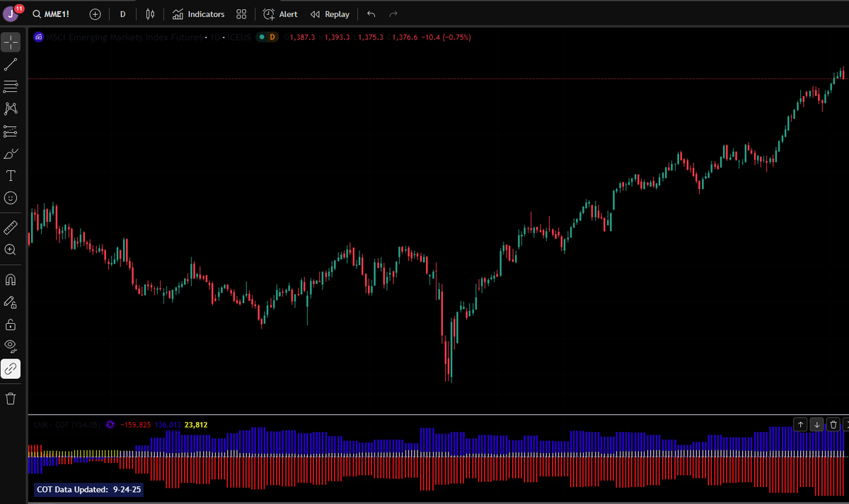Toggle lock all drawing tools

(x=11, y=324)
